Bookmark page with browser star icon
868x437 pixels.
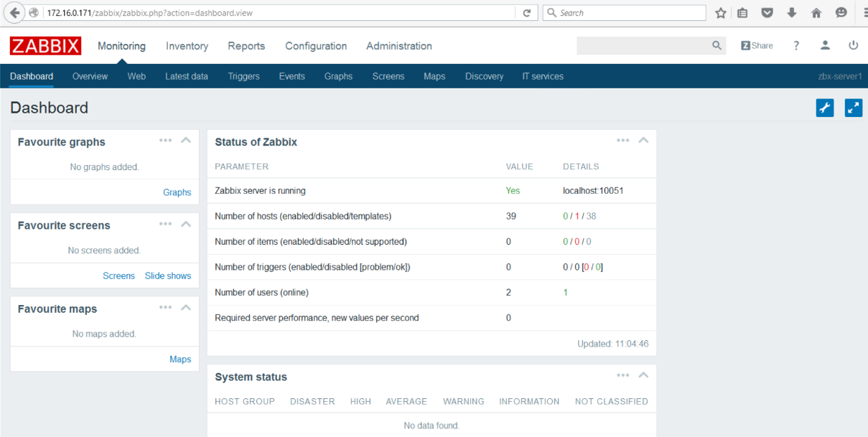click(721, 13)
